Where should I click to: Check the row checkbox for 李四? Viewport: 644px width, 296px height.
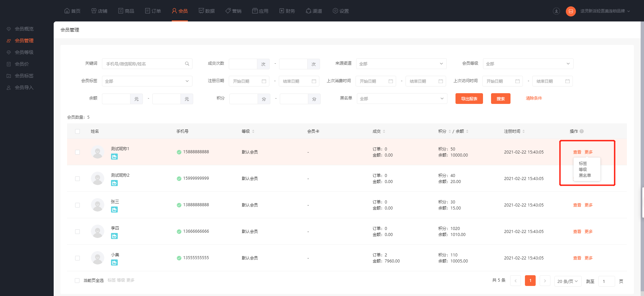77,232
